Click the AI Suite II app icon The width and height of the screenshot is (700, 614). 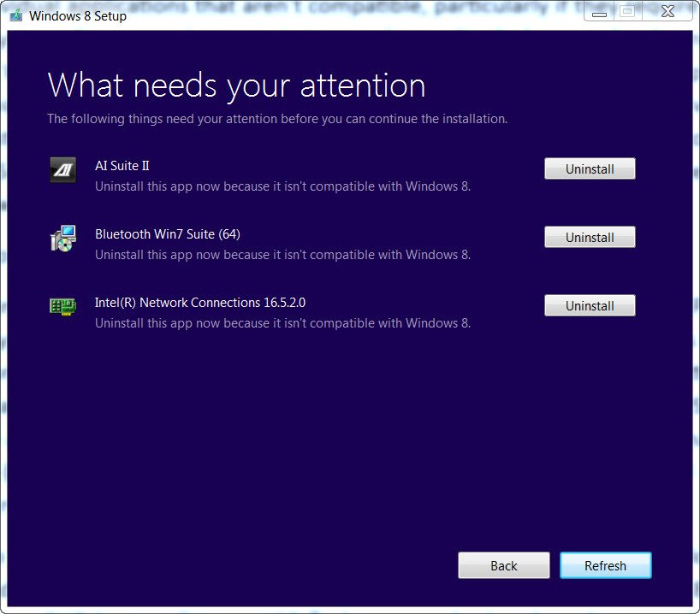pyautogui.click(x=63, y=170)
